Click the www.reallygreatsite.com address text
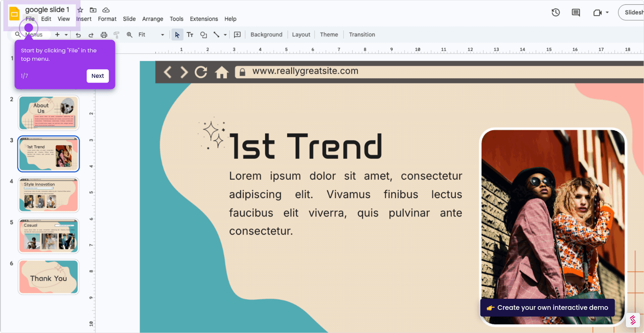The image size is (644, 333). point(305,71)
